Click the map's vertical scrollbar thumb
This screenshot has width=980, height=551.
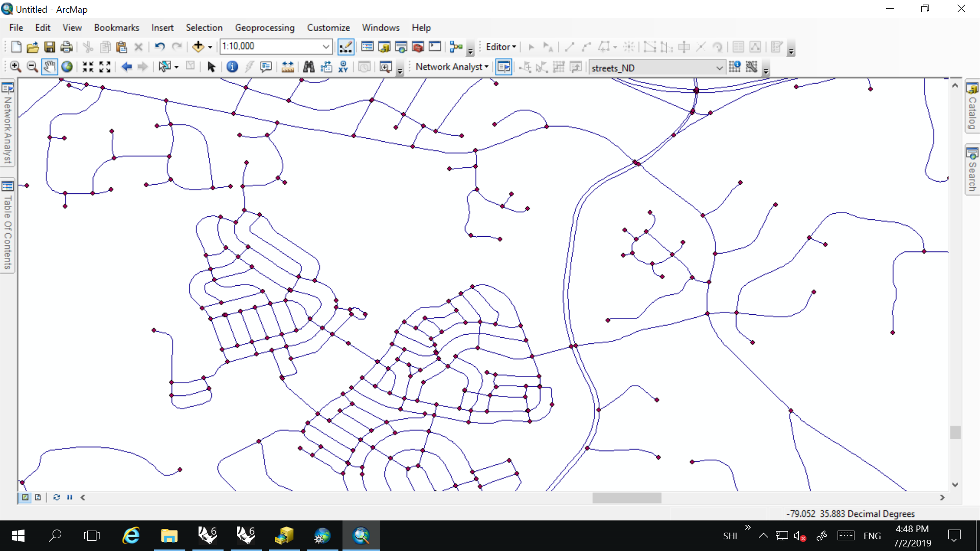tap(955, 432)
